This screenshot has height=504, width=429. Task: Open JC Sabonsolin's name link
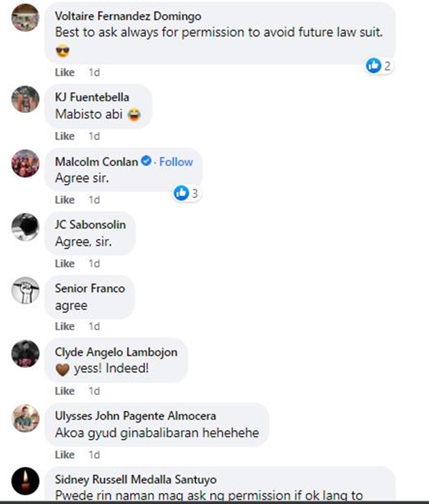point(90,225)
